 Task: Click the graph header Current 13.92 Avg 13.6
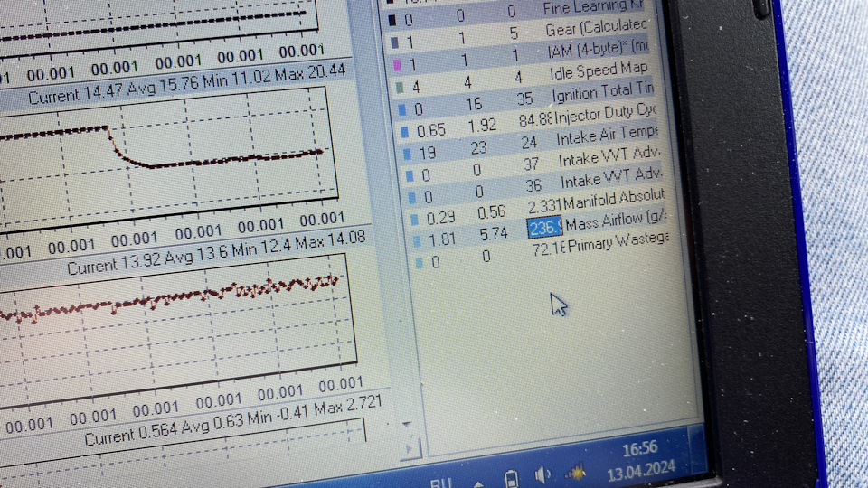(216, 252)
